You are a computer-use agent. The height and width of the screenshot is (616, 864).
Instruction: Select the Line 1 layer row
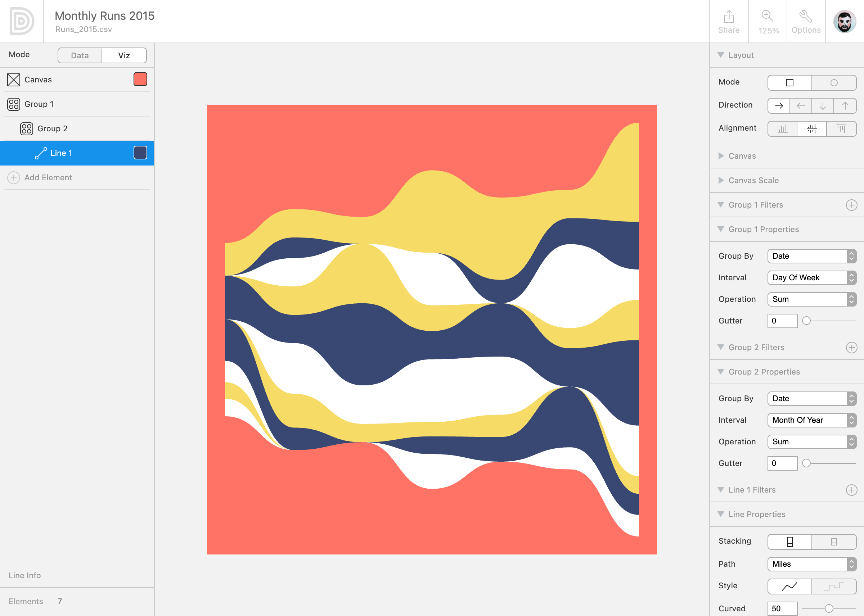click(x=77, y=153)
